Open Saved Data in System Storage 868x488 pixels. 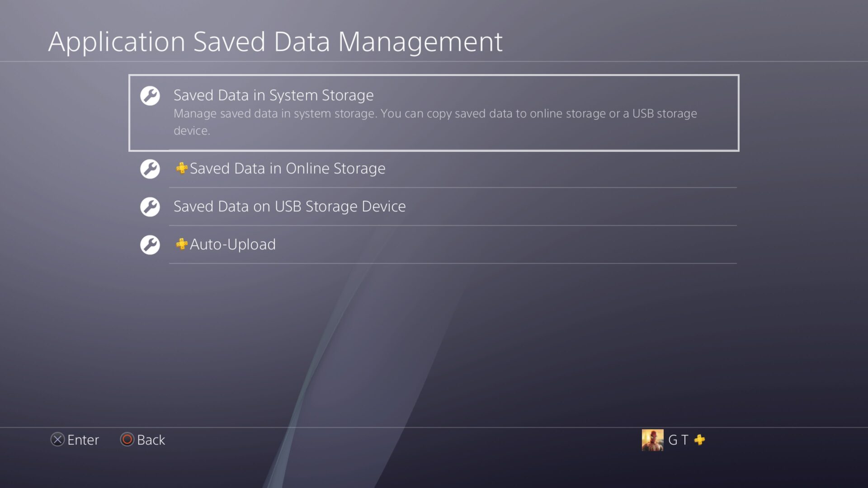click(274, 95)
